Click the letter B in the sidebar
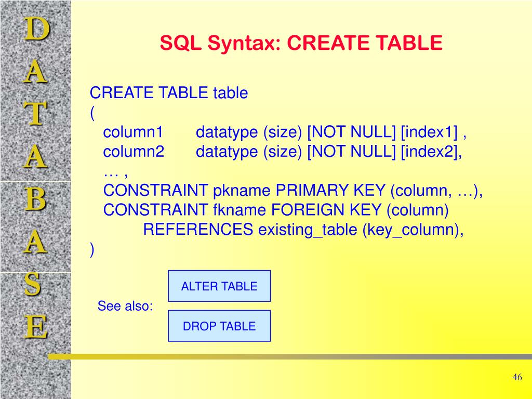Image resolution: width=532 pixels, height=399 pixels. 36,200
